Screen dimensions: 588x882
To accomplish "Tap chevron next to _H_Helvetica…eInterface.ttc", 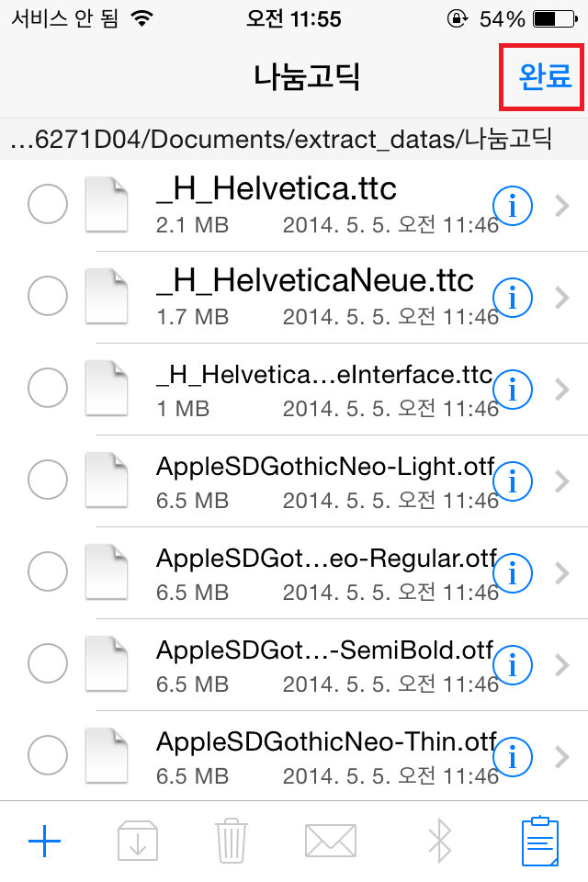I will [x=563, y=390].
